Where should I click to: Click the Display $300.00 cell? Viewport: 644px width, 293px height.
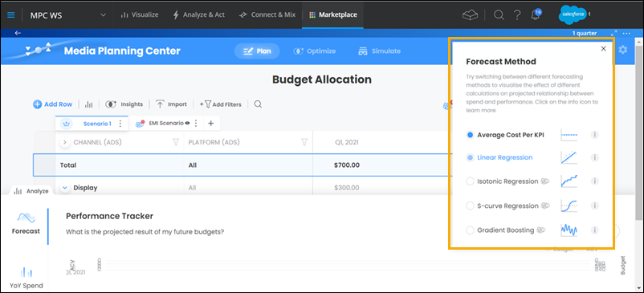tap(347, 188)
